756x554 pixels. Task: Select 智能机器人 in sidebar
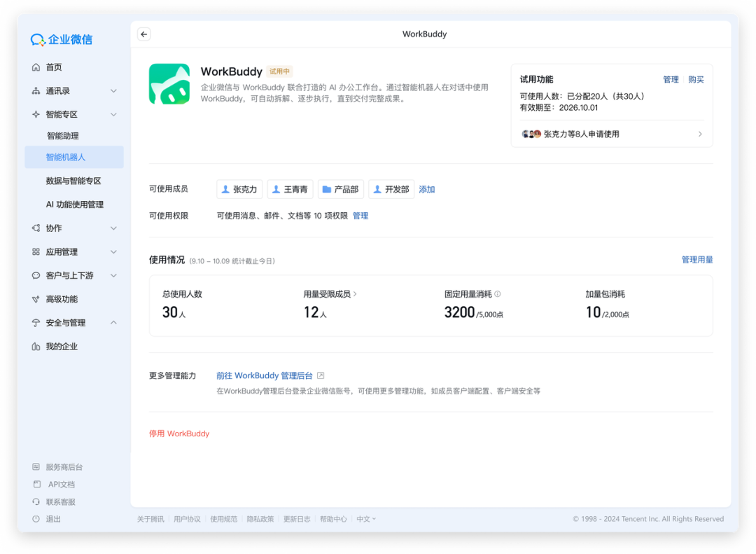click(73, 158)
